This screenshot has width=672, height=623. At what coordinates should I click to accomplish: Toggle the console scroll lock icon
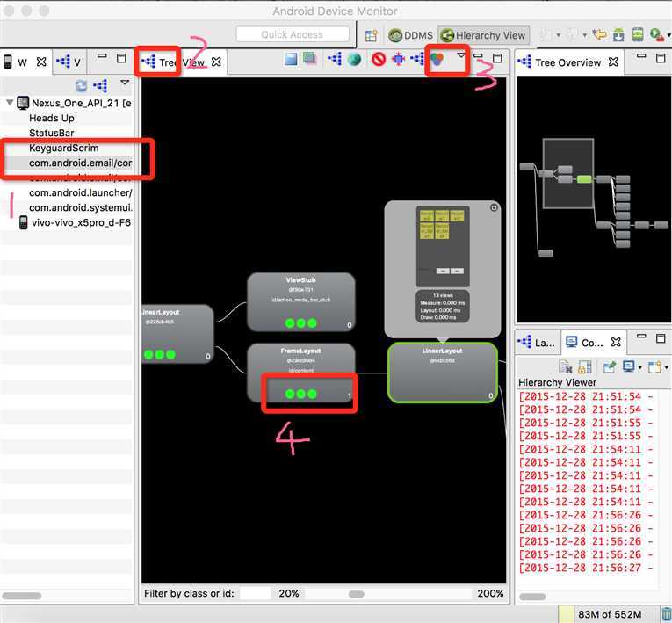tap(585, 367)
